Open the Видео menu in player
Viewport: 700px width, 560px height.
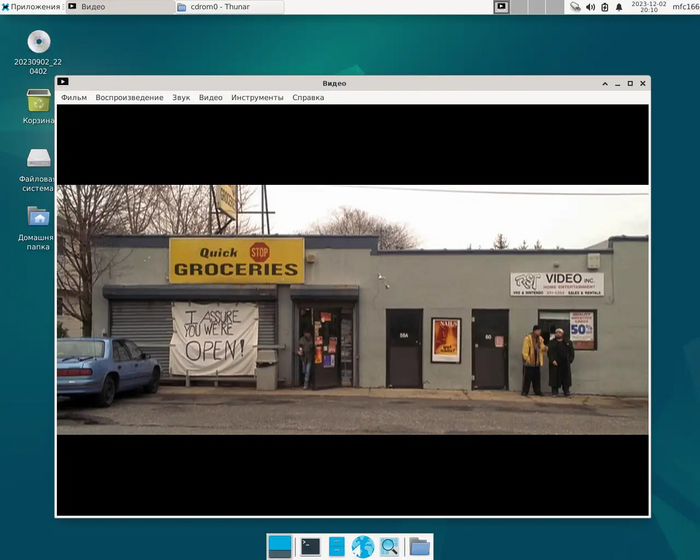[x=210, y=97]
